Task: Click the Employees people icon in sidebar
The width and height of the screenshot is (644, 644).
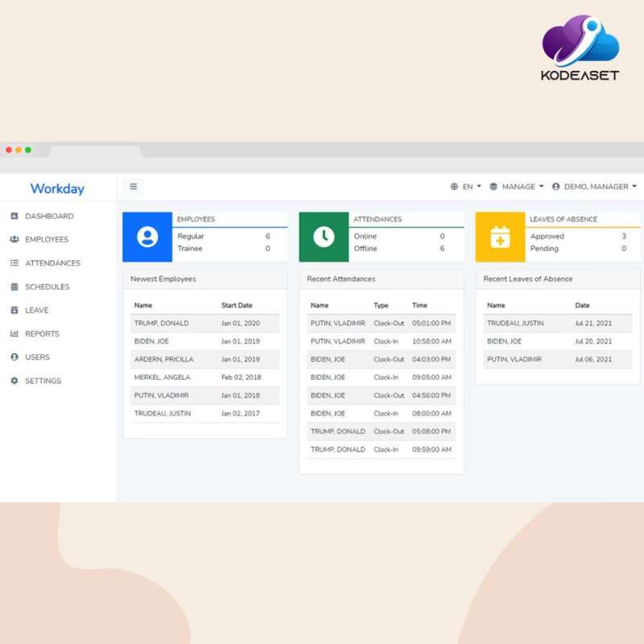Action: click(x=14, y=240)
